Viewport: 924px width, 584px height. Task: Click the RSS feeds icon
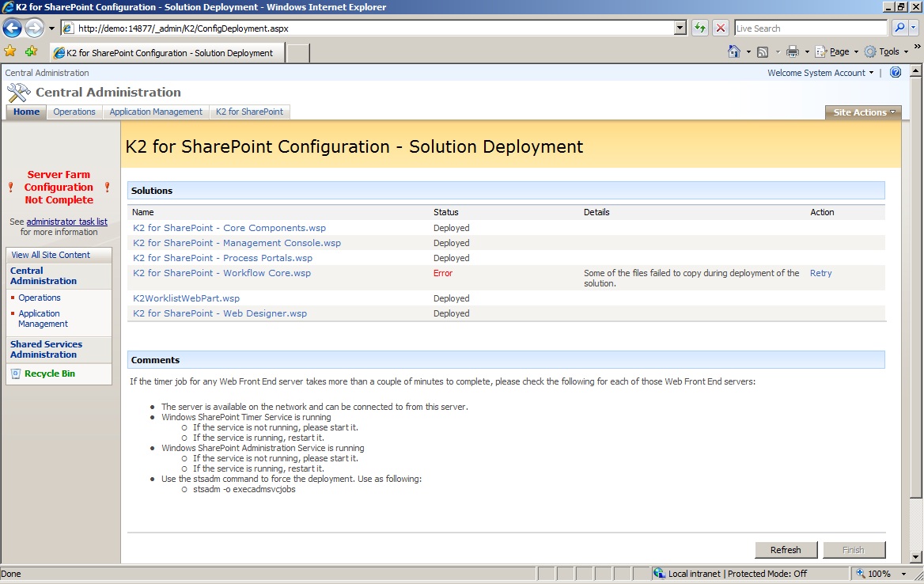pyautogui.click(x=763, y=52)
